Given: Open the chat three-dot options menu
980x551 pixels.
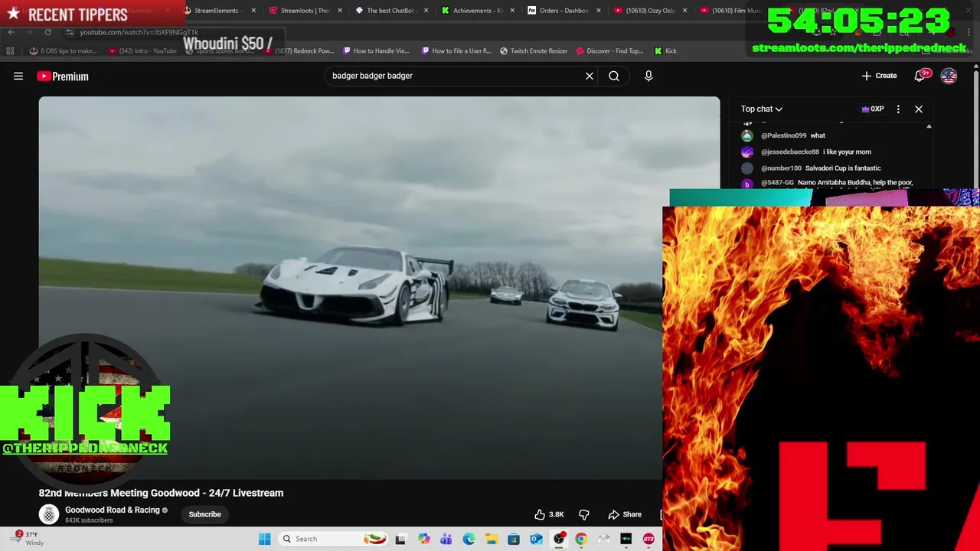Looking at the screenshot, I should tap(898, 109).
